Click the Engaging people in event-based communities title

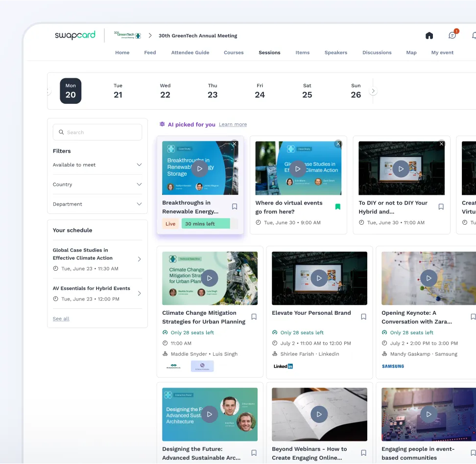coord(418,453)
